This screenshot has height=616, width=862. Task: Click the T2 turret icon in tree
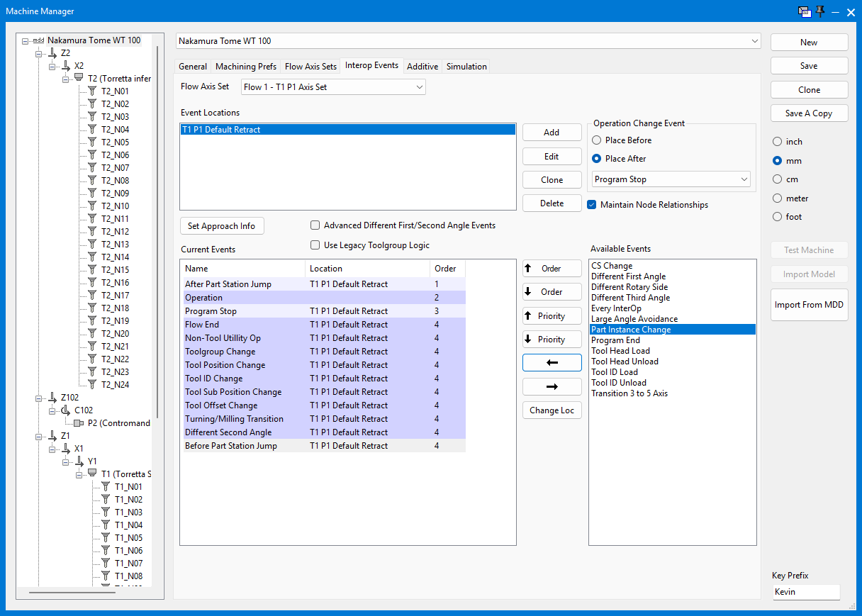click(x=79, y=78)
